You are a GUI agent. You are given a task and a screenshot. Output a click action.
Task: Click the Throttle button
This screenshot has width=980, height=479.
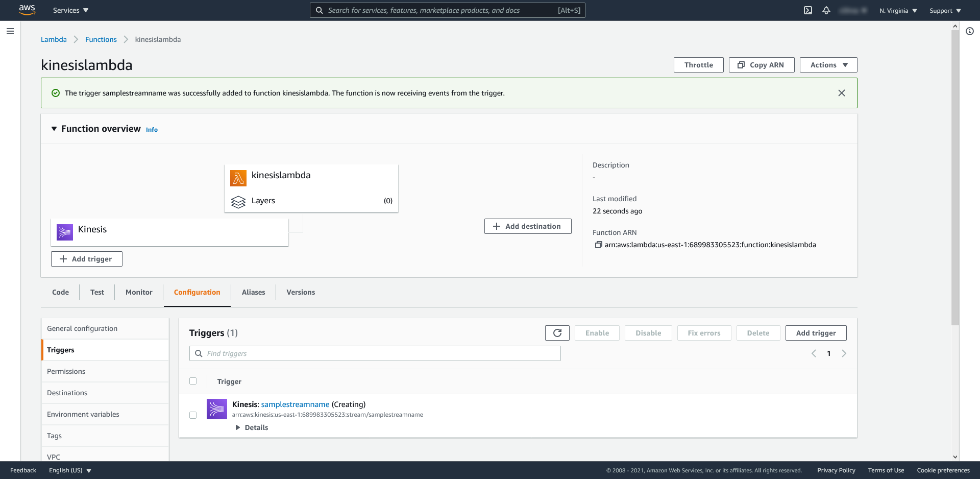pyautogui.click(x=698, y=65)
